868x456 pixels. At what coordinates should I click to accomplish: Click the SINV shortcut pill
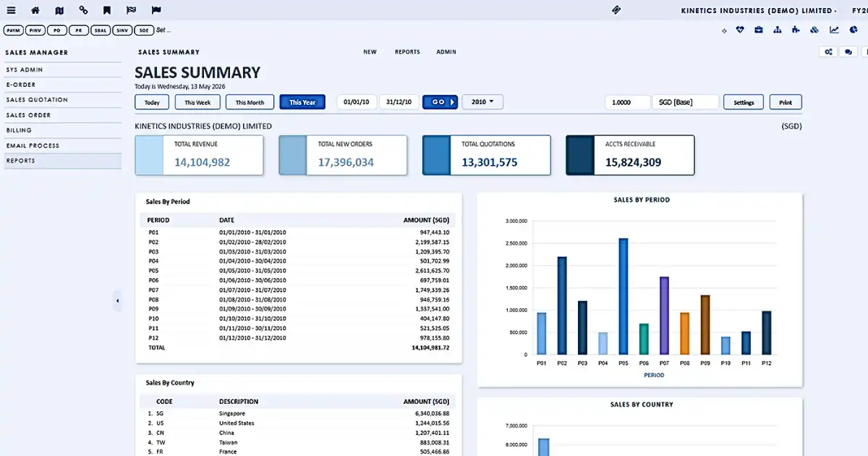pyautogui.click(x=123, y=30)
